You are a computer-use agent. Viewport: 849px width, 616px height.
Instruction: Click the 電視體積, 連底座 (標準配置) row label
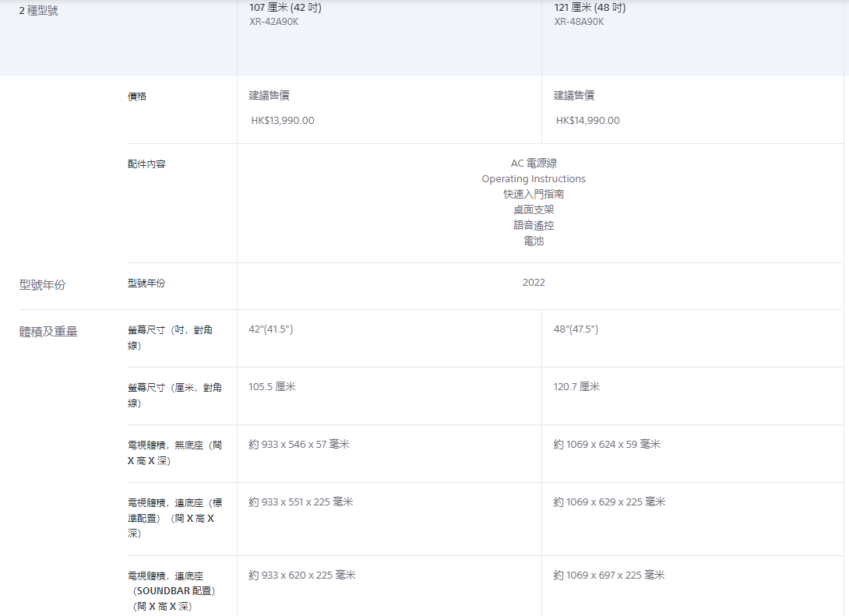tap(175, 518)
